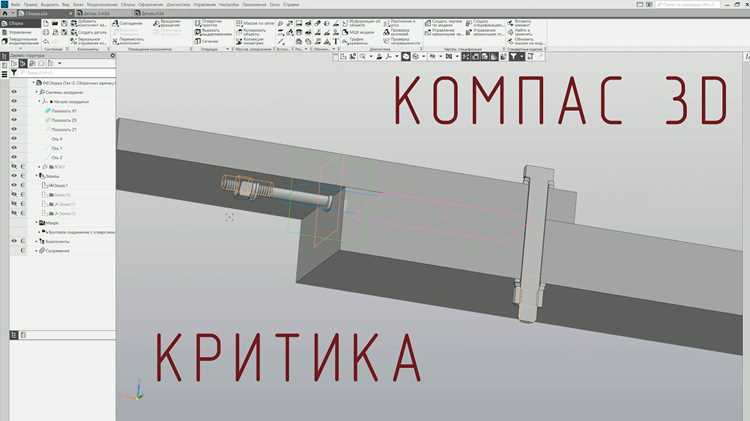Click the command search field at top right
Screen dimensions: 750x421
coord(688,4)
